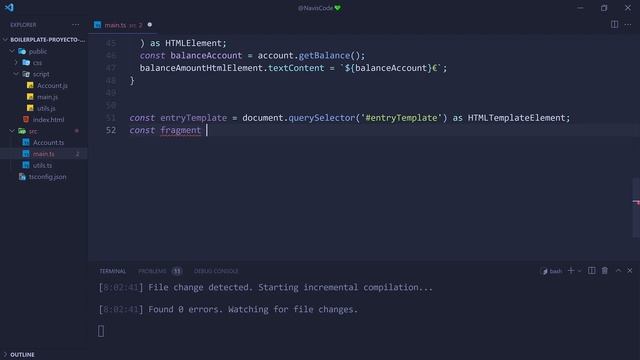Click HTMLTemplateElement type in line 51
640x360 pixels.
point(516,118)
